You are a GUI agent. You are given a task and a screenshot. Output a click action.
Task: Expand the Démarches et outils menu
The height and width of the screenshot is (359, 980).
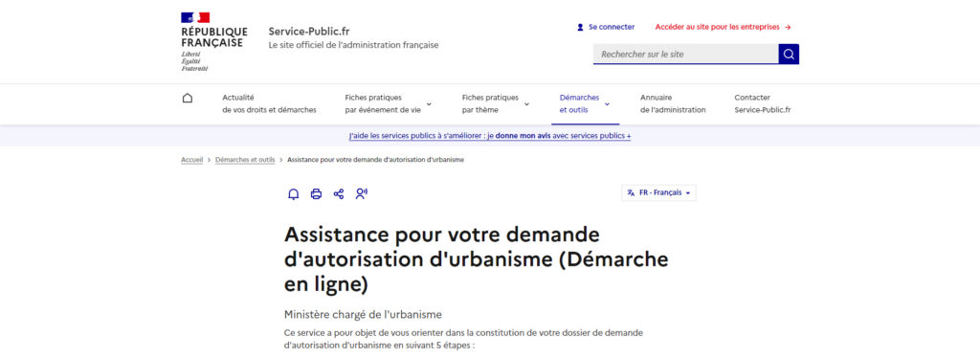coord(585,103)
